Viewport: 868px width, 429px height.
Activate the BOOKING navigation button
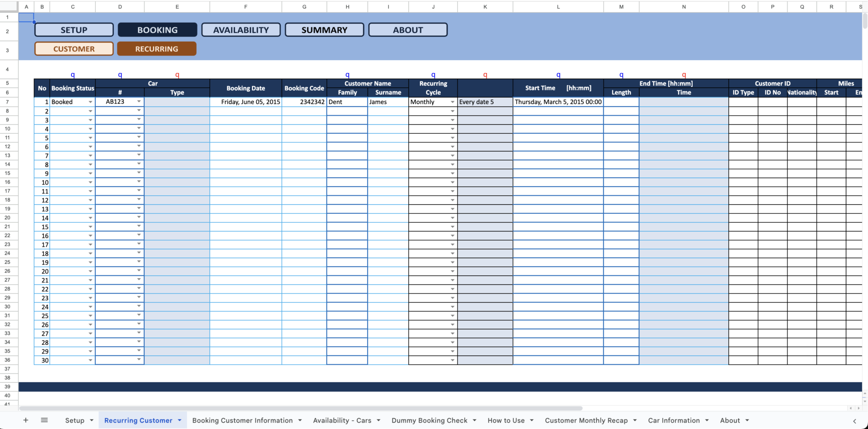(157, 29)
